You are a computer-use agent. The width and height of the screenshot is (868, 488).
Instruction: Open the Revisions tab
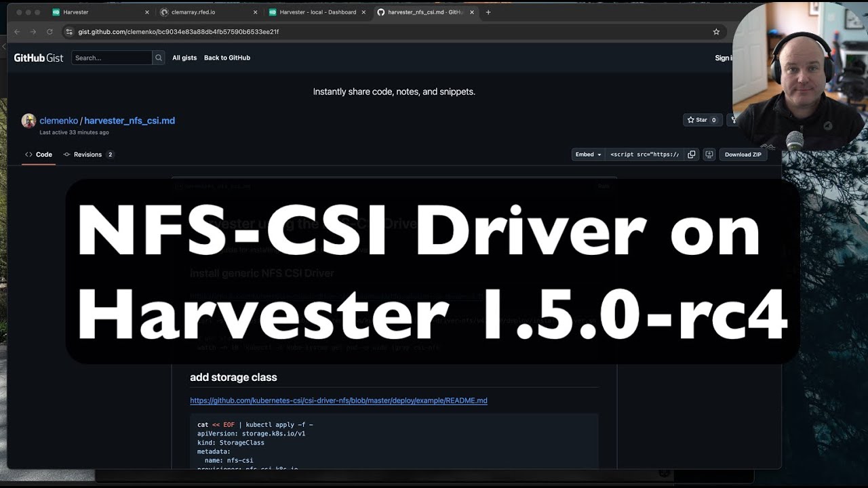[89, 155]
